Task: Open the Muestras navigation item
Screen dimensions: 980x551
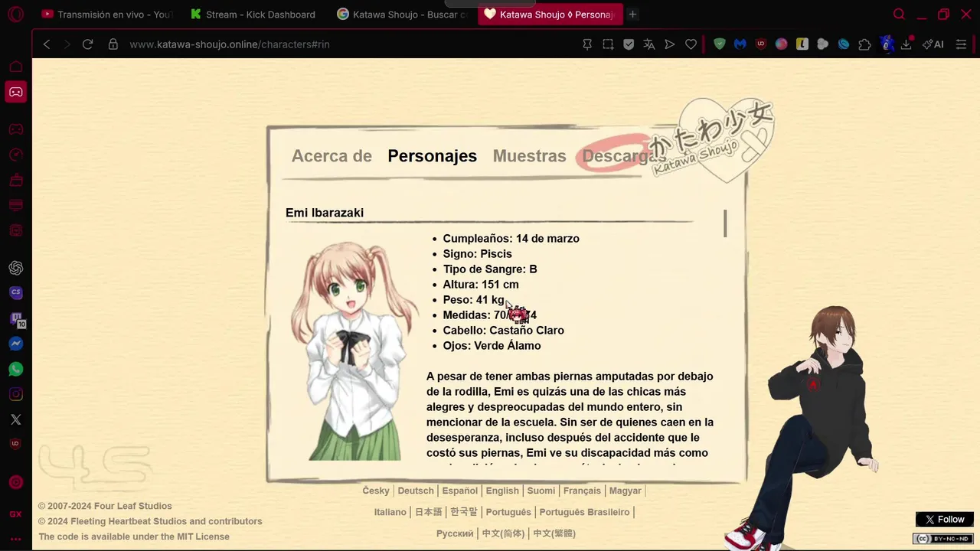Action: coord(529,156)
